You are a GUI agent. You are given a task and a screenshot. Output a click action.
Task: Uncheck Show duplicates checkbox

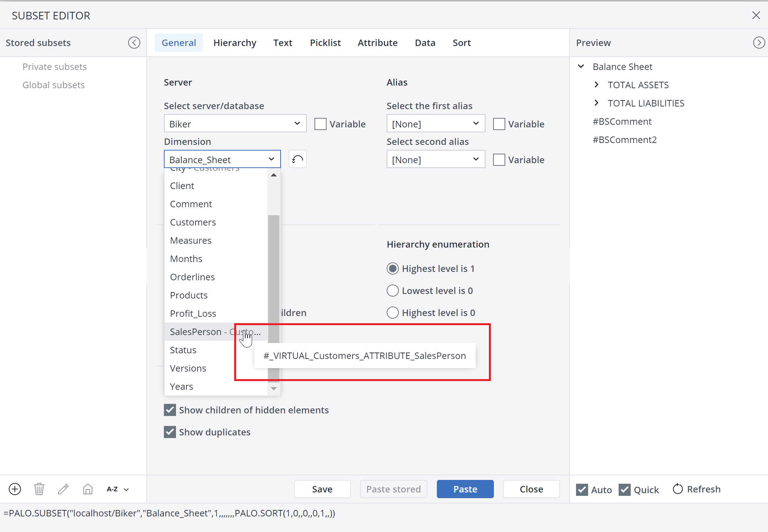pos(170,432)
